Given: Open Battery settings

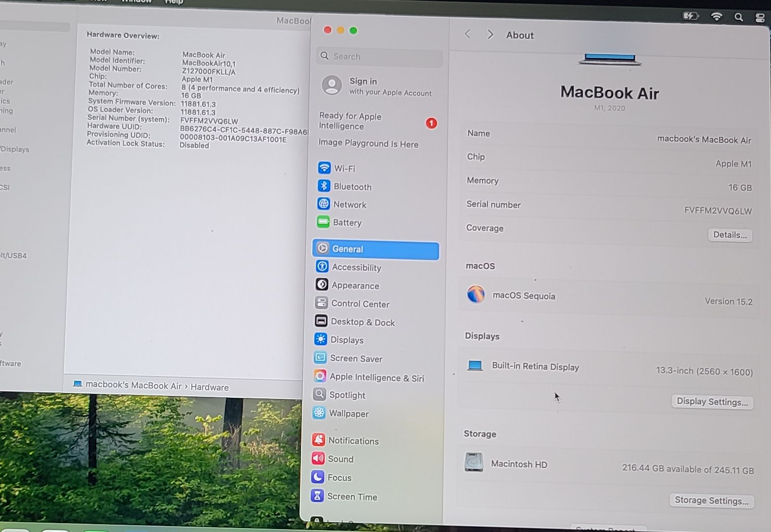Looking at the screenshot, I should tap(347, 223).
